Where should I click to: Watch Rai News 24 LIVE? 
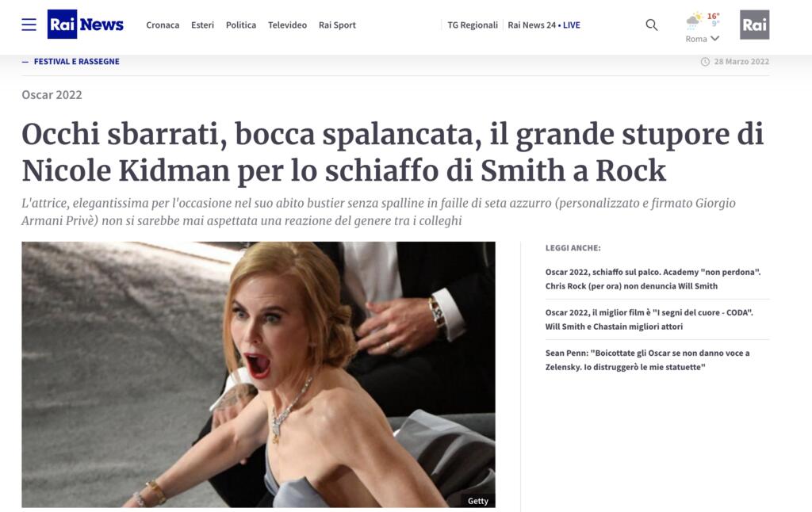[x=544, y=25]
